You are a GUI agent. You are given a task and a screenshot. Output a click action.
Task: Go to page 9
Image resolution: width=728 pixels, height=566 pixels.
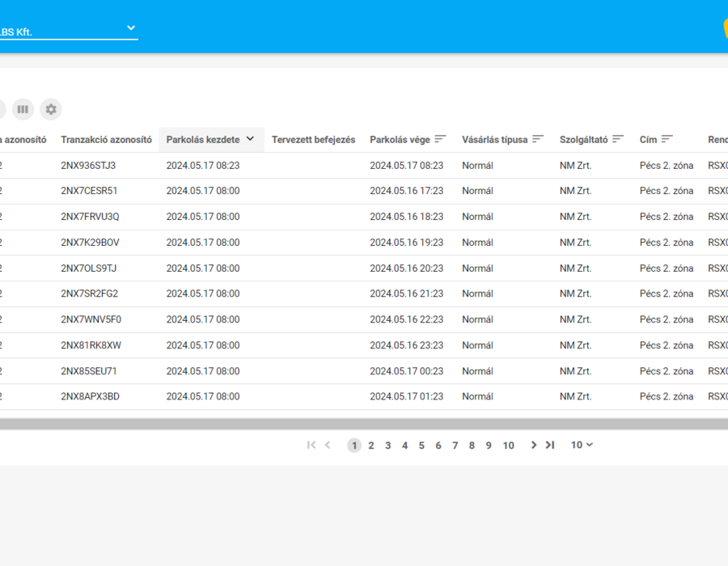click(489, 446)
